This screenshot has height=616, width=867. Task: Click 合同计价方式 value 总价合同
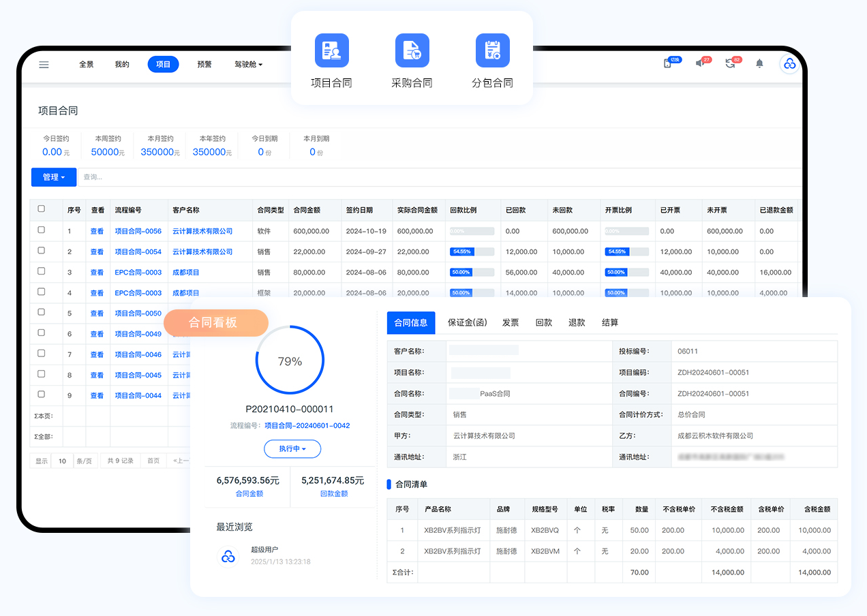[691, 415]
